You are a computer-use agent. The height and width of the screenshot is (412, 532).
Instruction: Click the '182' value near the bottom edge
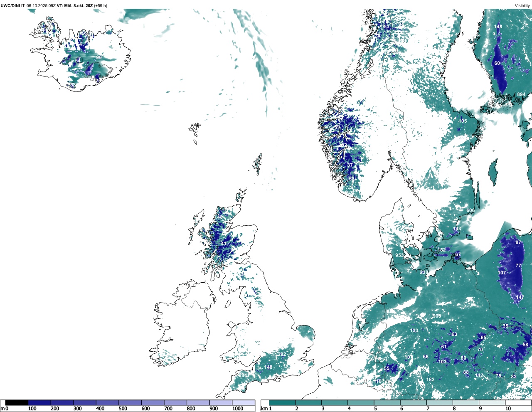431,379
